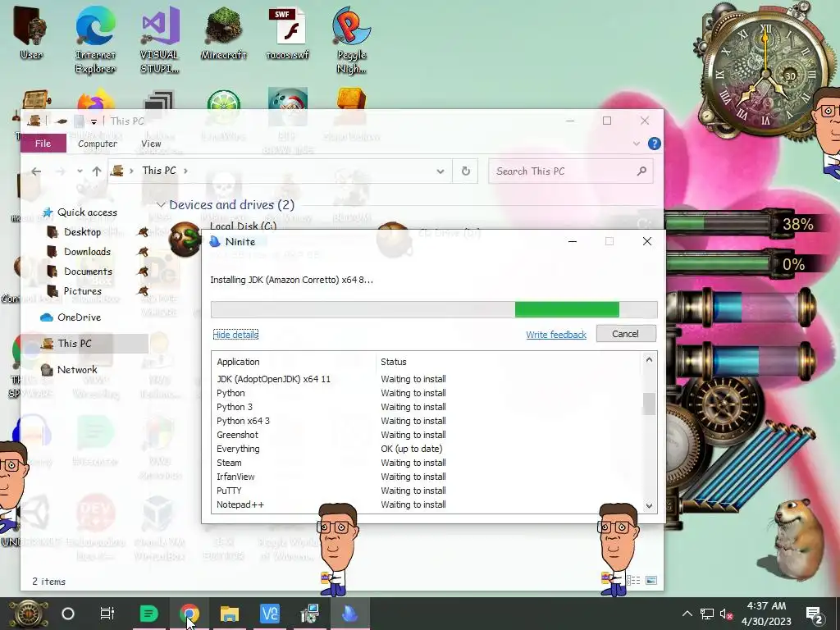Image resolution: width=840 pixels, height=630 pixels.
Task: Switch Explorer to details view icon
Action: point(634,580)
